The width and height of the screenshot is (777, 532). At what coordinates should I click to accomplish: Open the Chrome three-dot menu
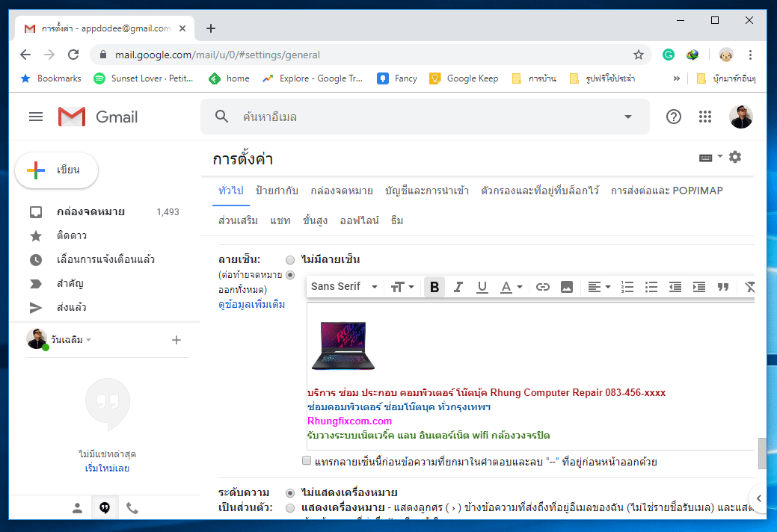pyautogui.click(x=750, y=55)
